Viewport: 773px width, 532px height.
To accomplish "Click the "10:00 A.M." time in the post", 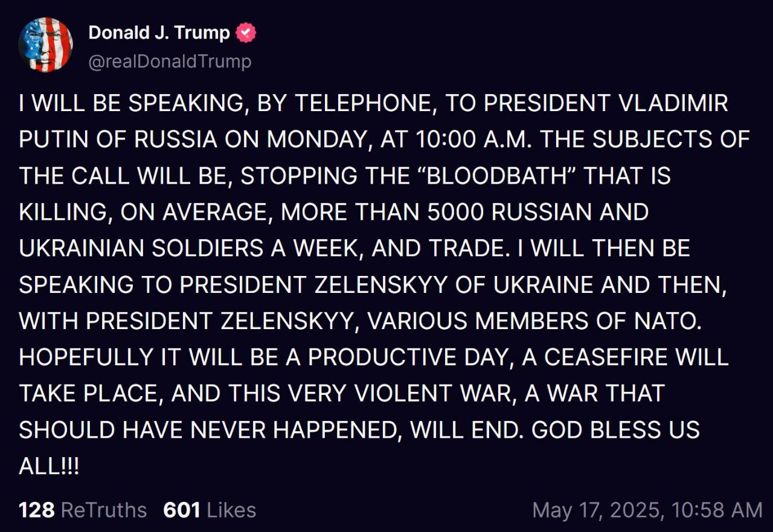I will [x=475, y=139].
